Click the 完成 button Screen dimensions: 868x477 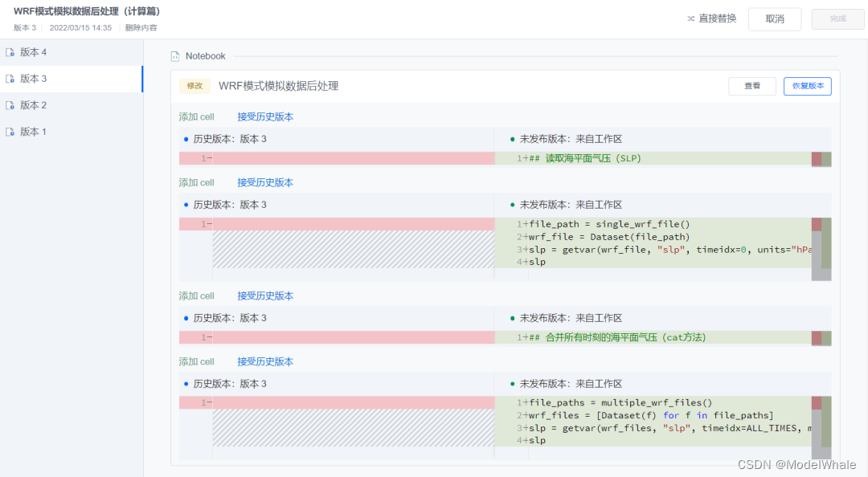point(837,18)
